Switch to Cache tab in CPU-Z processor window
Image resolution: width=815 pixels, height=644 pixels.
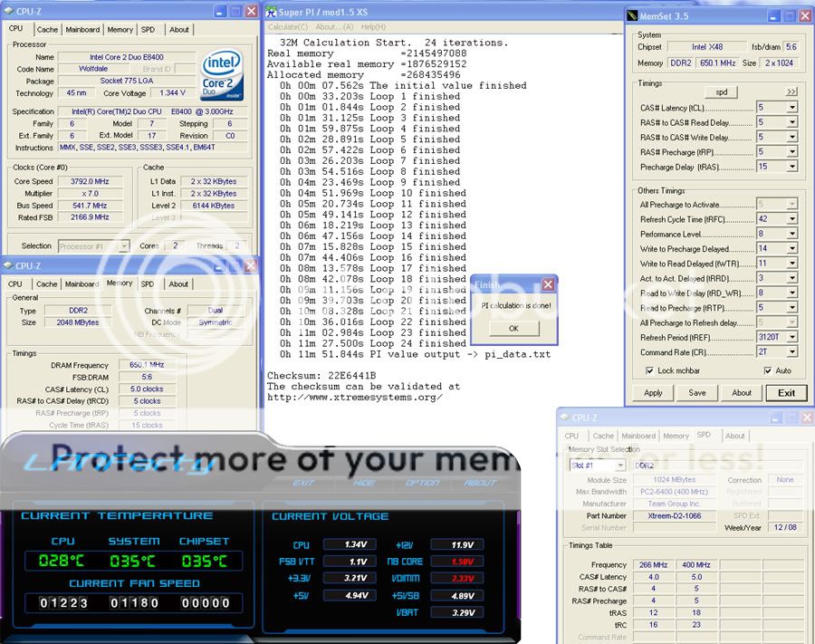(47, 30)
